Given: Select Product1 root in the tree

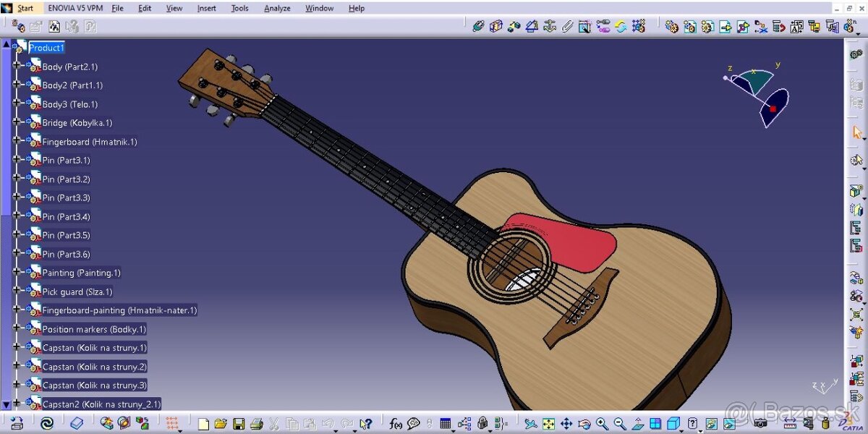Looking at the screenshot, I should click(46, 48).
